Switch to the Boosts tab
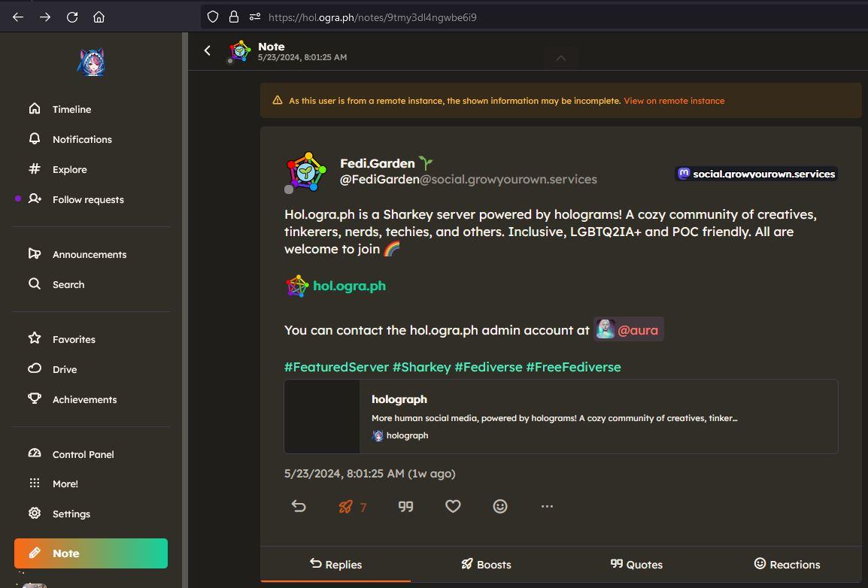Viewport: 868px width, 588px height. pyautogui.click(x=486, y=564)
